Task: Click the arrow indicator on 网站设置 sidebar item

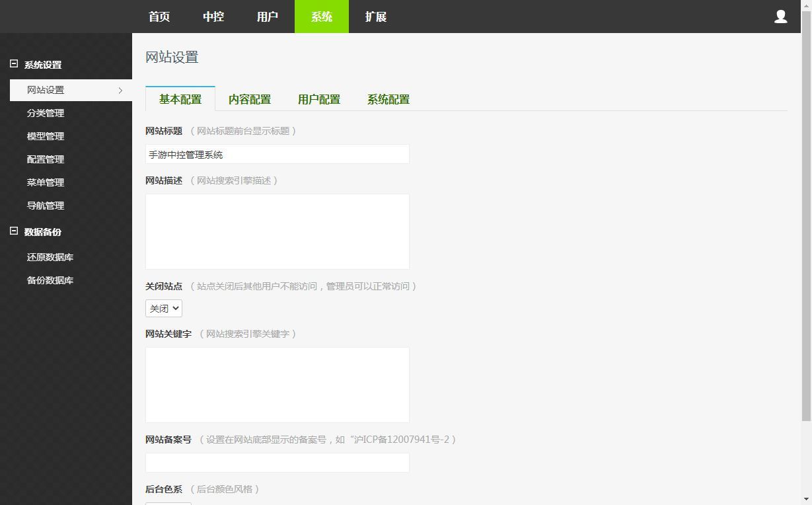Action: [120, 90]
